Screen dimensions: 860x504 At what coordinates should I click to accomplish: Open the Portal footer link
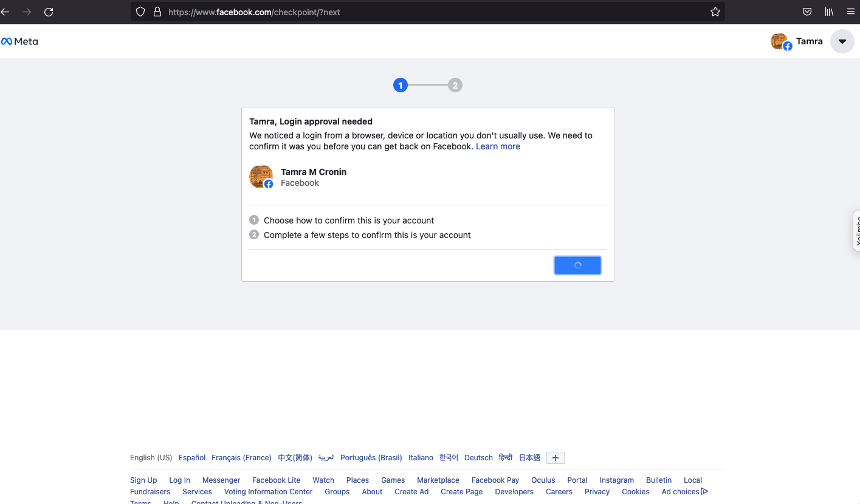click(x=577, y=480)
